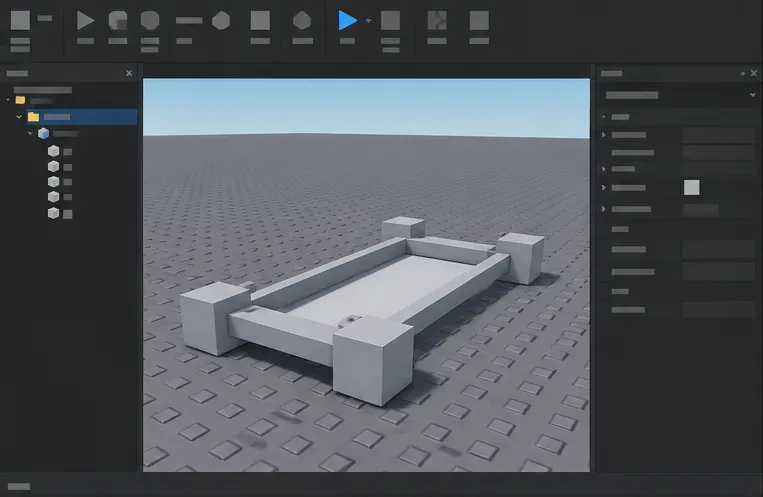Screen dimensions: 763x497
Task: Click the value field of the first expandable property
Action: point(718,135)
